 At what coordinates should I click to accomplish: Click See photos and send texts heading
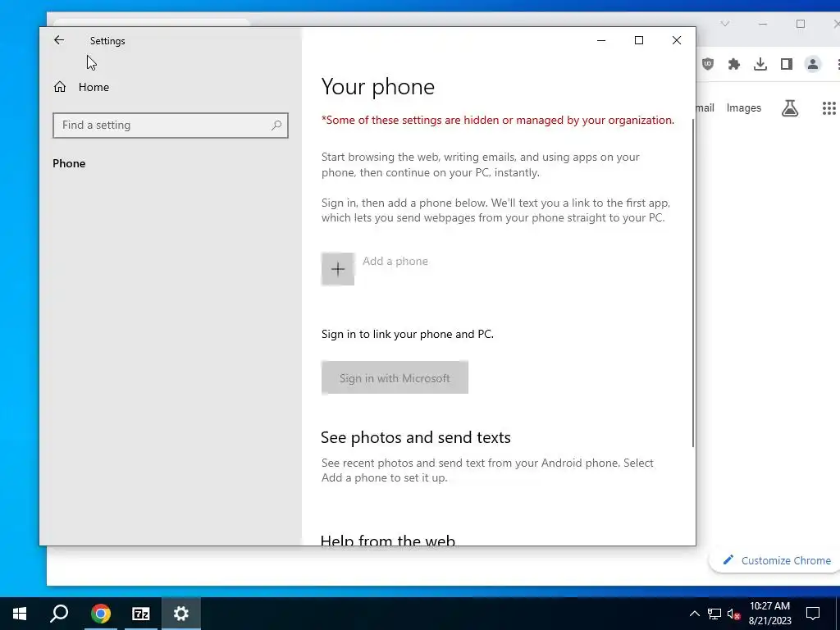point(415,437)
